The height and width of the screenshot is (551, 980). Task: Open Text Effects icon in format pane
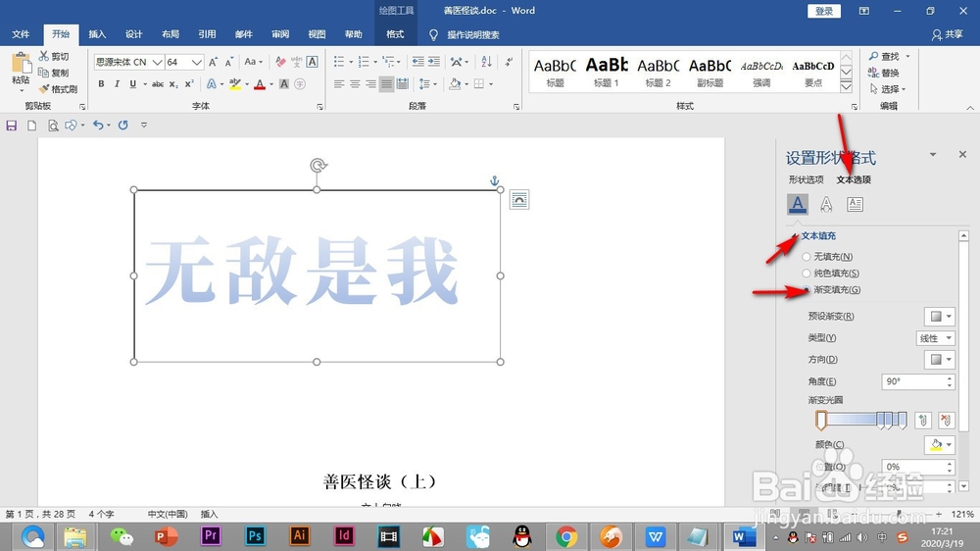[x=826, y=204]
